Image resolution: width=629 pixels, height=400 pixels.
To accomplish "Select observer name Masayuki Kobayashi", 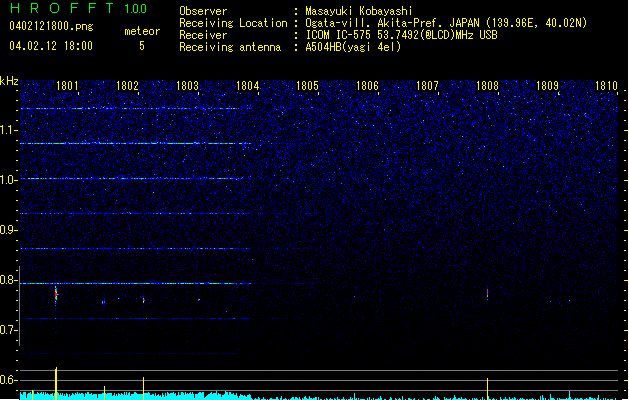I will 359,11.
